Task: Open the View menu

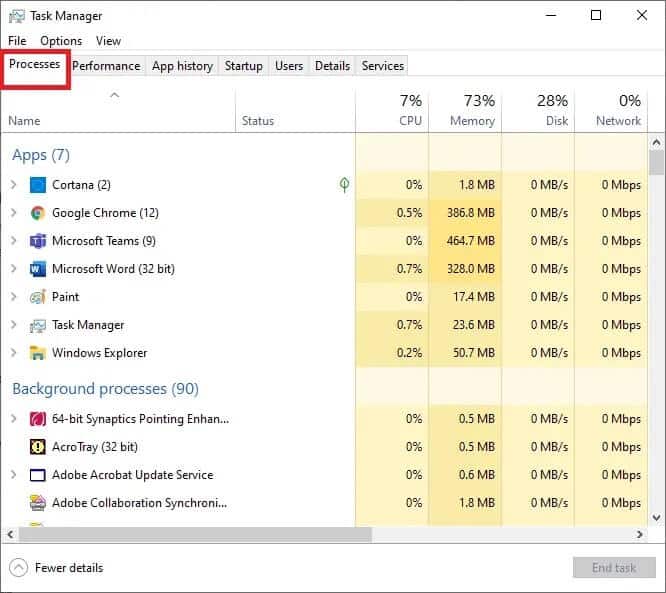Action: click(108, 41)
